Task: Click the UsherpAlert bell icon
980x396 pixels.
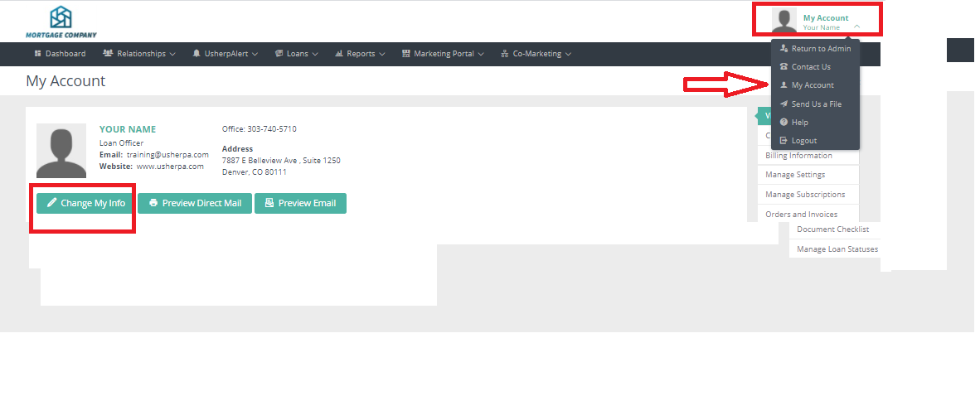Action: [196, 54]
